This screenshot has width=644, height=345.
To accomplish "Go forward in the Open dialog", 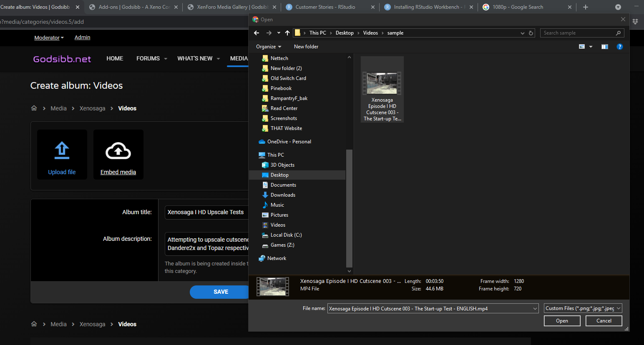I will point(269,33).
